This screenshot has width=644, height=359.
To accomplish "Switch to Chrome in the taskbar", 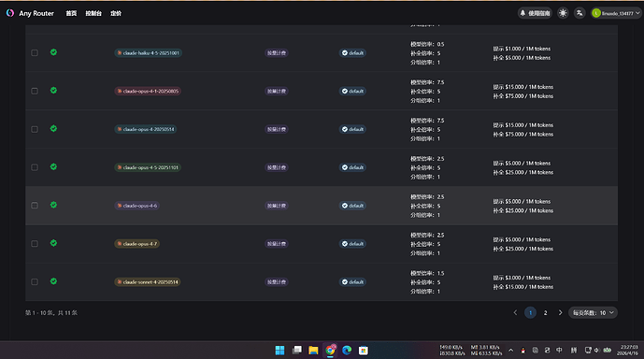I will (x=330, y=351).
